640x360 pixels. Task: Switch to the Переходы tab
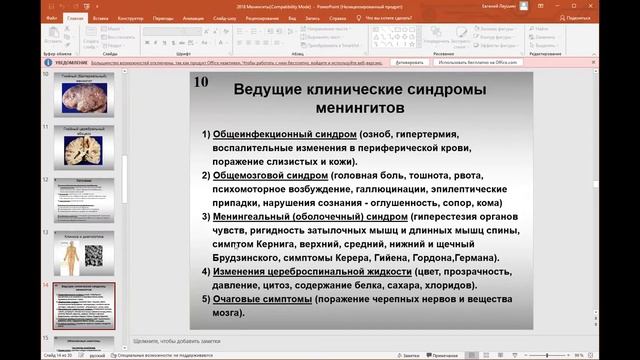(x=163, y=18)
